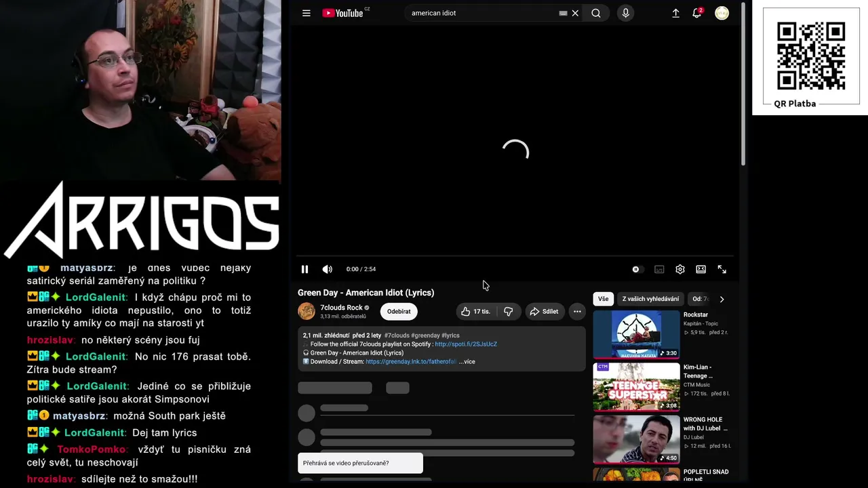Open the Rockstar video thumbnail
Image resolution: width=868 pixels, height=488 pixels.
click(636, 334)
